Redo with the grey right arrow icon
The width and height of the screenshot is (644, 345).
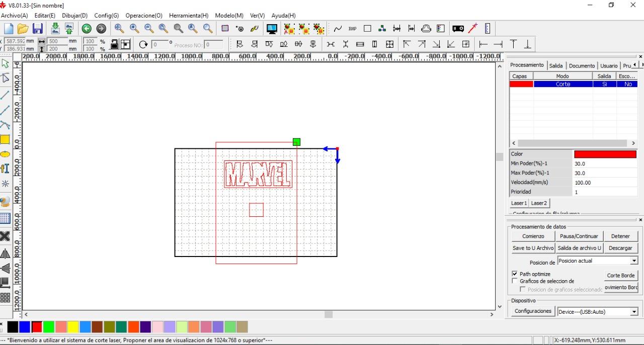click(x=101, y=29)
